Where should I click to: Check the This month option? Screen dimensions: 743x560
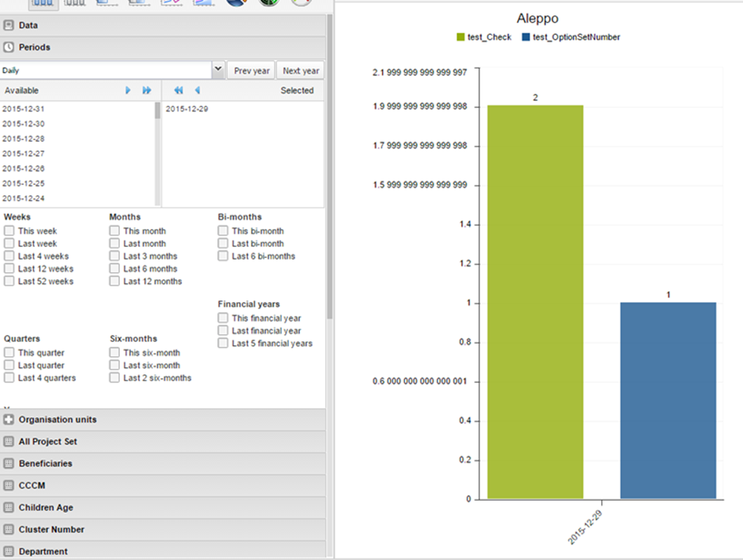pos(115,231)
